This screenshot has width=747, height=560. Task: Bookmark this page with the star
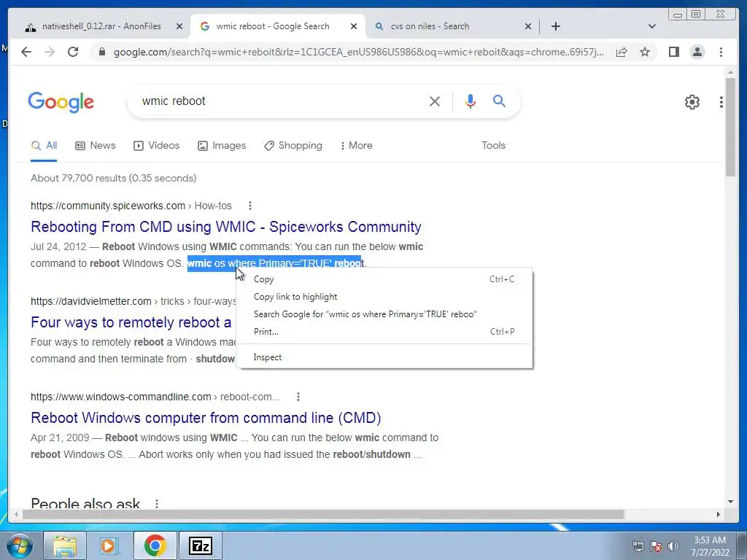[x=645, y=52]
